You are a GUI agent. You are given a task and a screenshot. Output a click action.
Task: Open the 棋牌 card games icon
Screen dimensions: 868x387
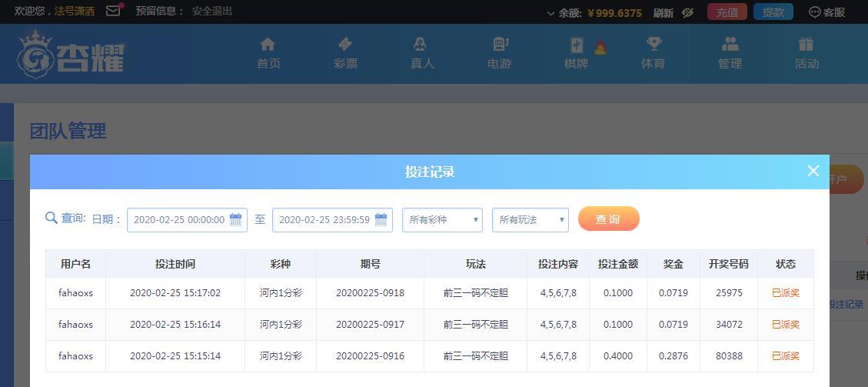point(577,45)
